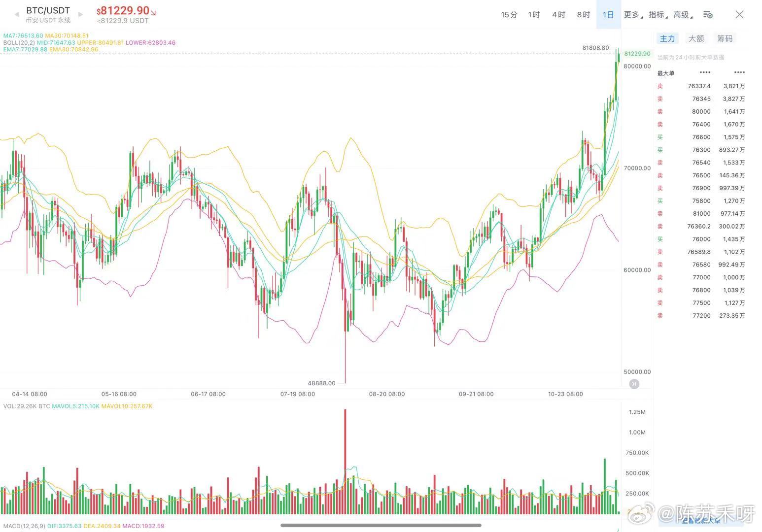Screen dimensions: 762x532
Task: Select the buy order row at 76000
Action: tap(701, 239)
